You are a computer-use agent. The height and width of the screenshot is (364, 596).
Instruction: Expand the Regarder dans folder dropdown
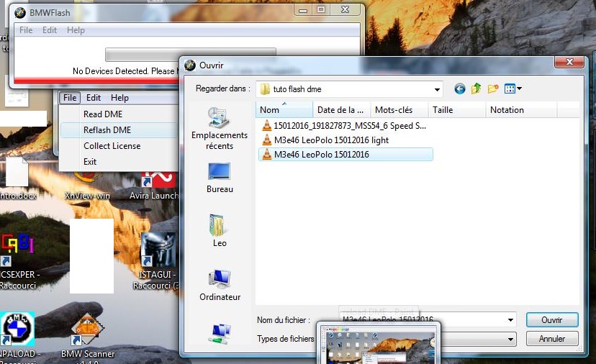click(x=437, y=90)
